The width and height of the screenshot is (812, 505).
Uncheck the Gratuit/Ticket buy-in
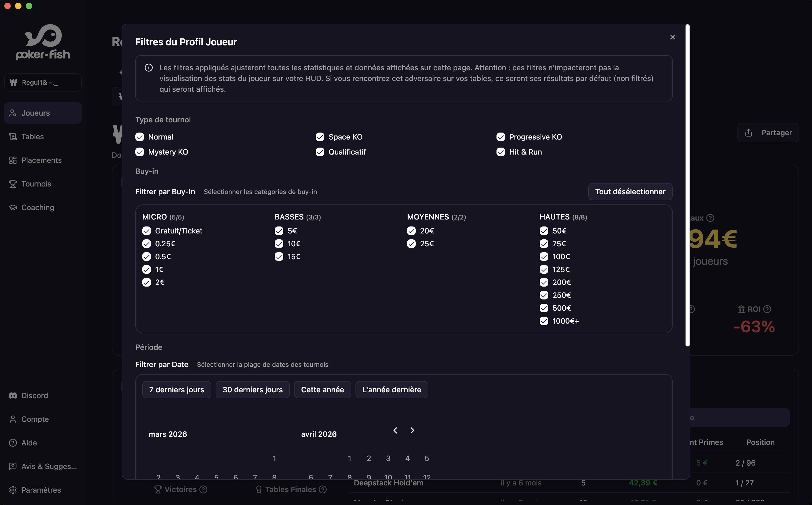tap(147, 231)
